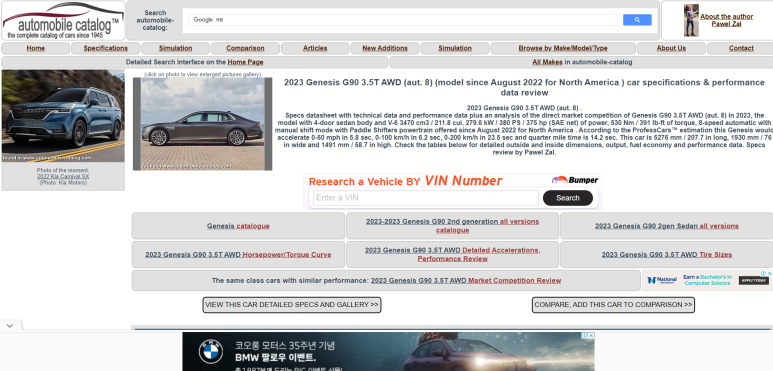Open Browse by Make/Model/Type
This screenshot has height=371, width=773.
tap(563, 48)
